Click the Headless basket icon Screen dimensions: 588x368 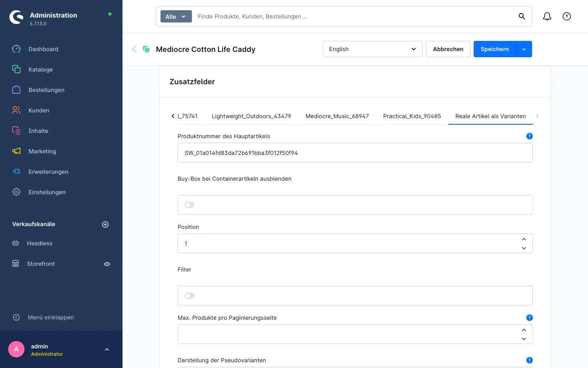pyautogui.click(x=16, y=243)
